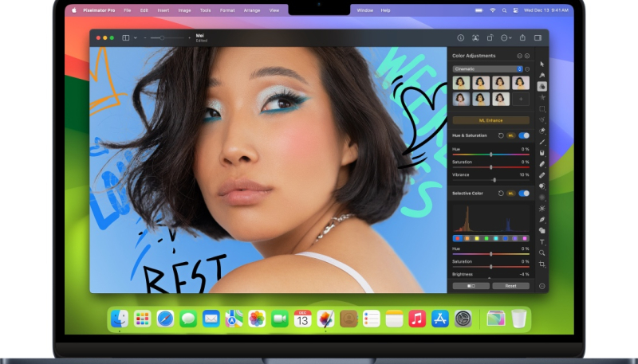Choose the Crop tool
Viewport: 638px width, 364px height.
[x=542, y=264]
